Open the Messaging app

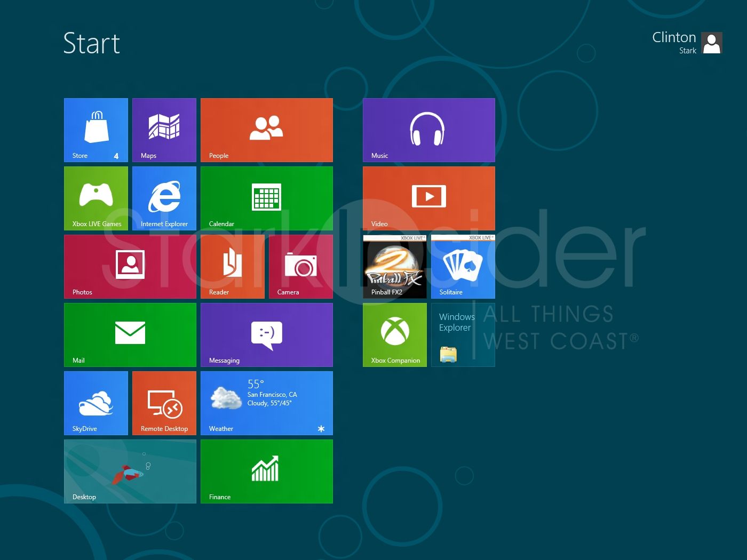(x=266, y=334)
